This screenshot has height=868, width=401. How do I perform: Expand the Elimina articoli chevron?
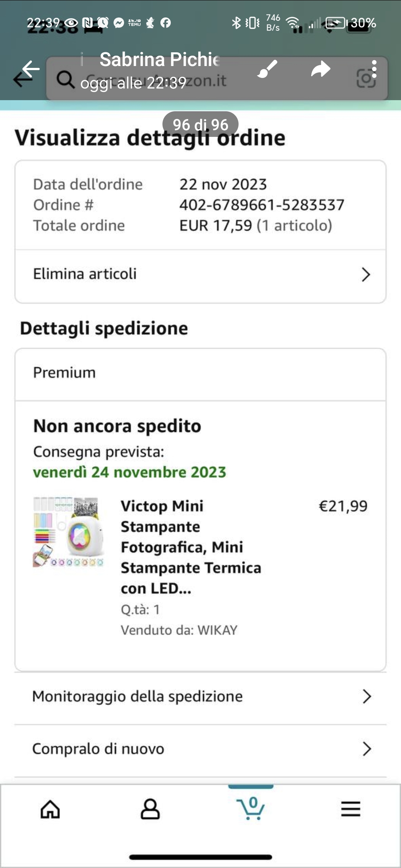(x=366, y=274)
